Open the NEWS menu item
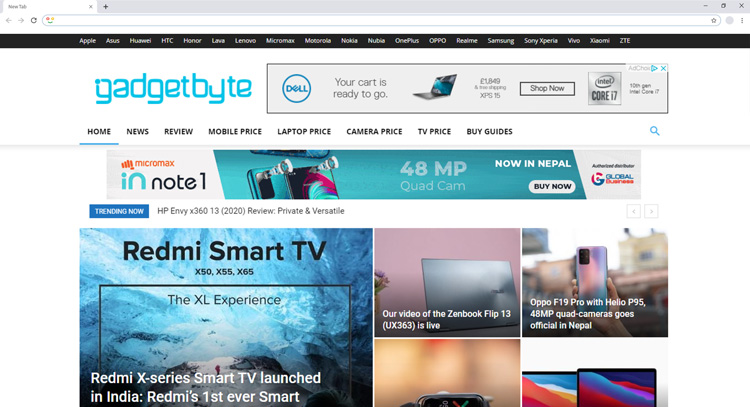 click(137, 131)
